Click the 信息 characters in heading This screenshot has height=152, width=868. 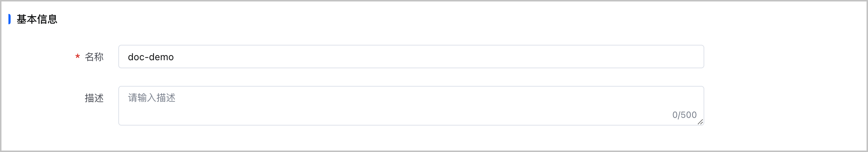[x=47, y=19]
